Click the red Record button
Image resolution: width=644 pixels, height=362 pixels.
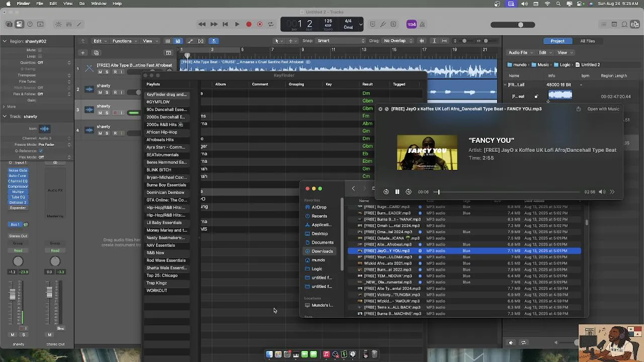click(x=249, y=24)
